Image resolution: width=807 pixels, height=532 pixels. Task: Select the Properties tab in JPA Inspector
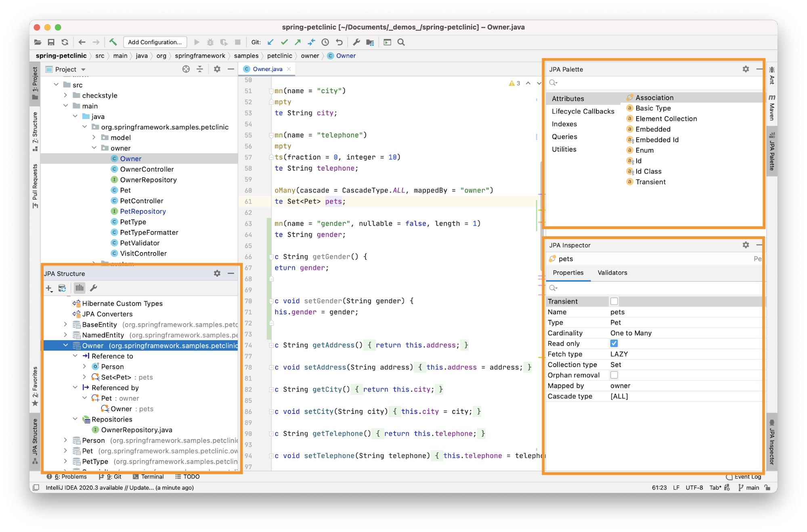568,273
